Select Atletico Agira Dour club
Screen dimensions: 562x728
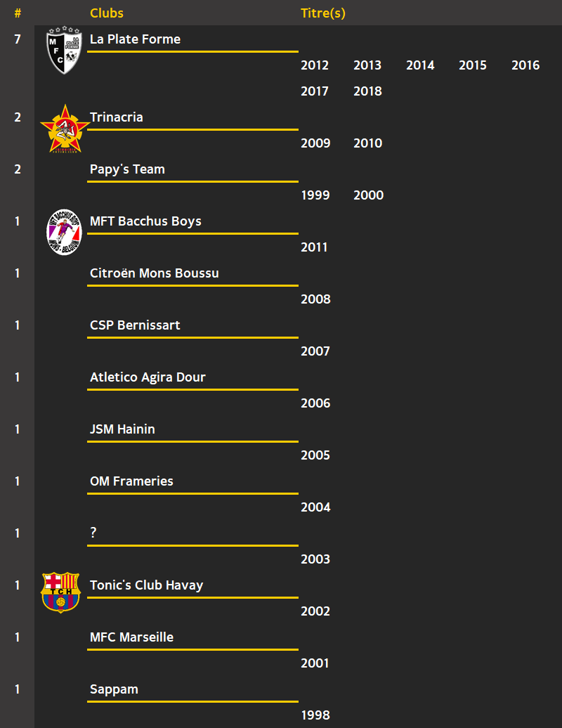click(x=148, y=377)
